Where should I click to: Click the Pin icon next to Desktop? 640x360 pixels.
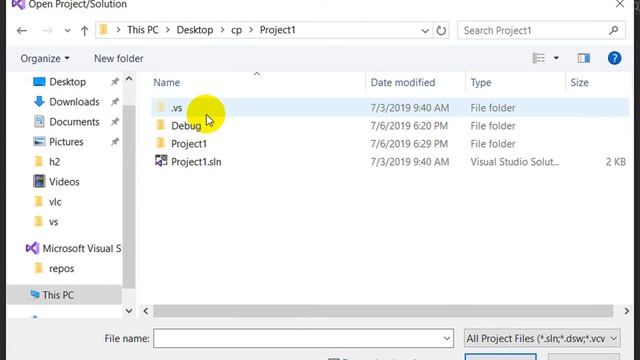(x=115, y=82)
